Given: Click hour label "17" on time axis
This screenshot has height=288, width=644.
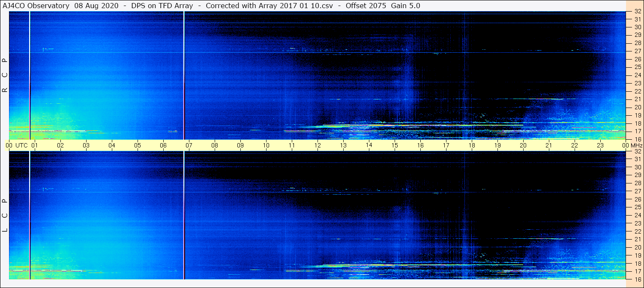Looking at the screenshot, I should (446, 145).
